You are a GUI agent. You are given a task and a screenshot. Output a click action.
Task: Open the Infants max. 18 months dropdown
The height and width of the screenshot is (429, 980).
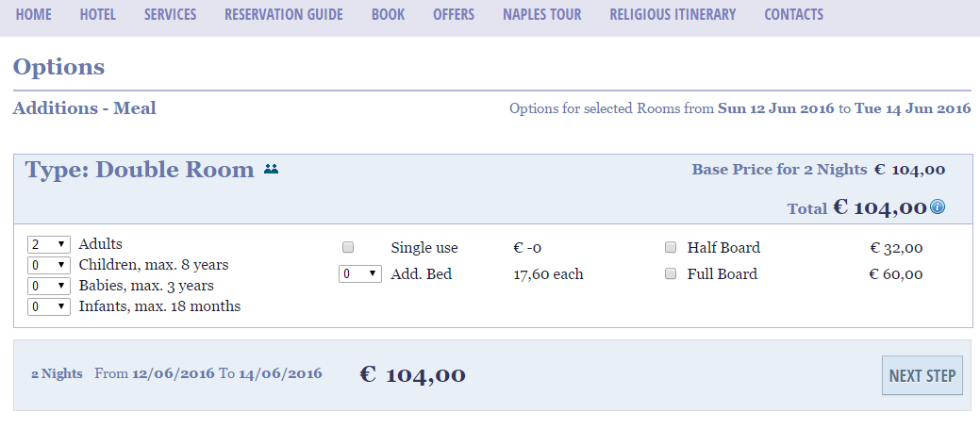tap(49, 306)
